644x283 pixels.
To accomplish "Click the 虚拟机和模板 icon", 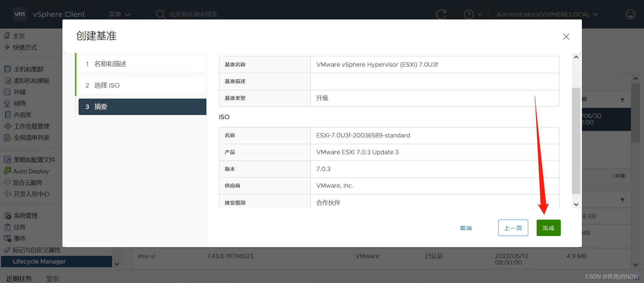I will (7, 80).
